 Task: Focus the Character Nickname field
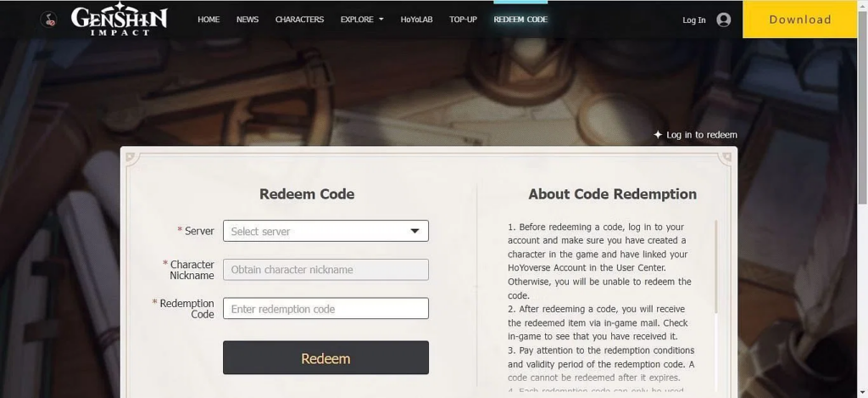[325, 270]
